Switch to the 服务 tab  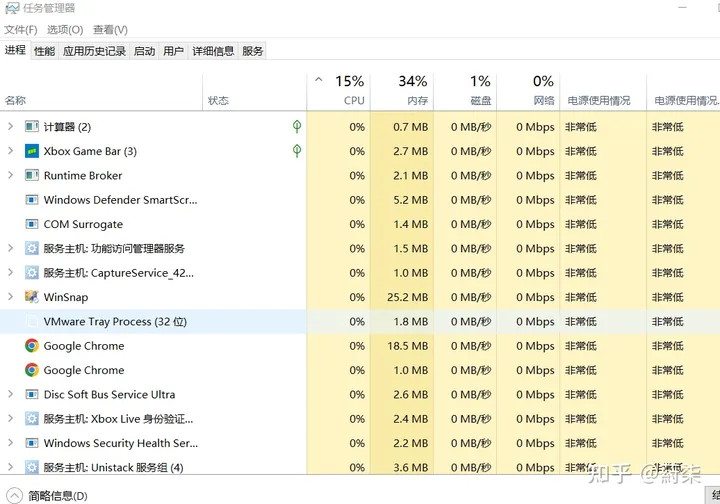pyautogui.click(x=253, y=51)
